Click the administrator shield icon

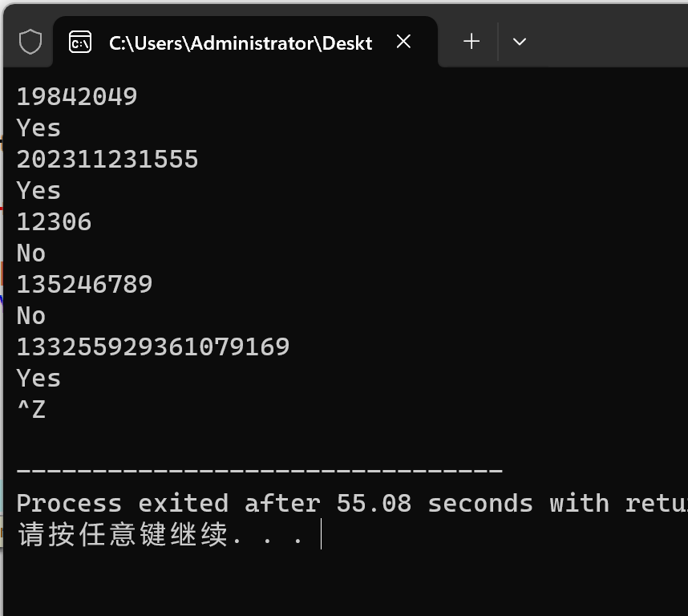[x=30, y=42]
